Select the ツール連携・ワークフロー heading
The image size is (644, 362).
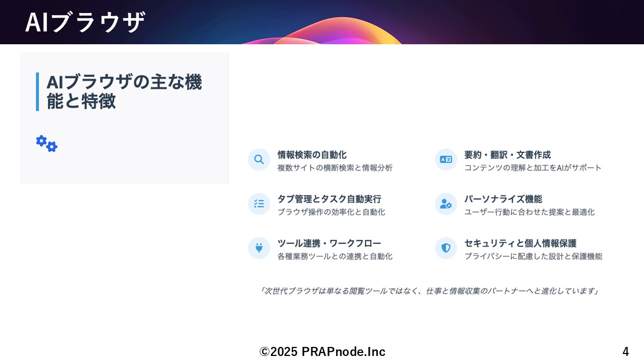pos(329,243)
